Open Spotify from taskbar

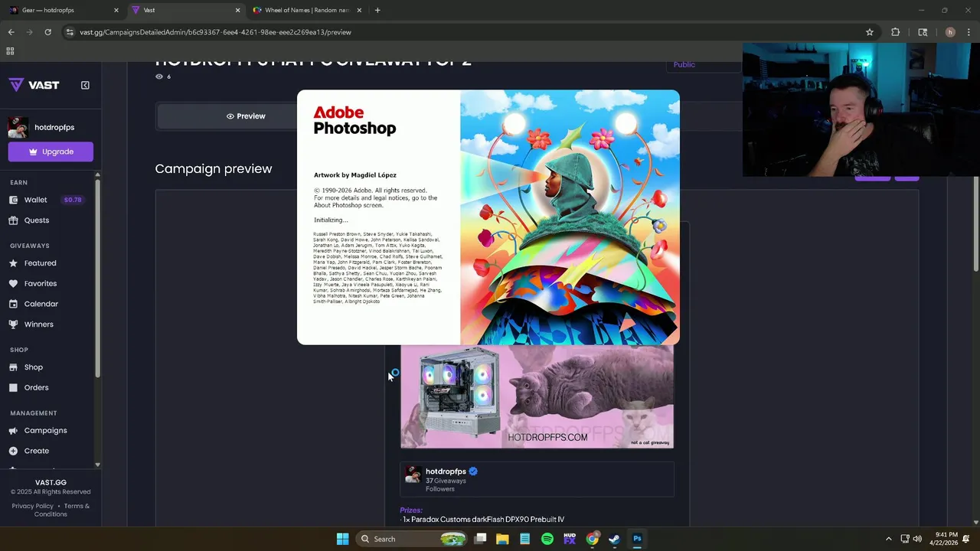click(547, 539)
